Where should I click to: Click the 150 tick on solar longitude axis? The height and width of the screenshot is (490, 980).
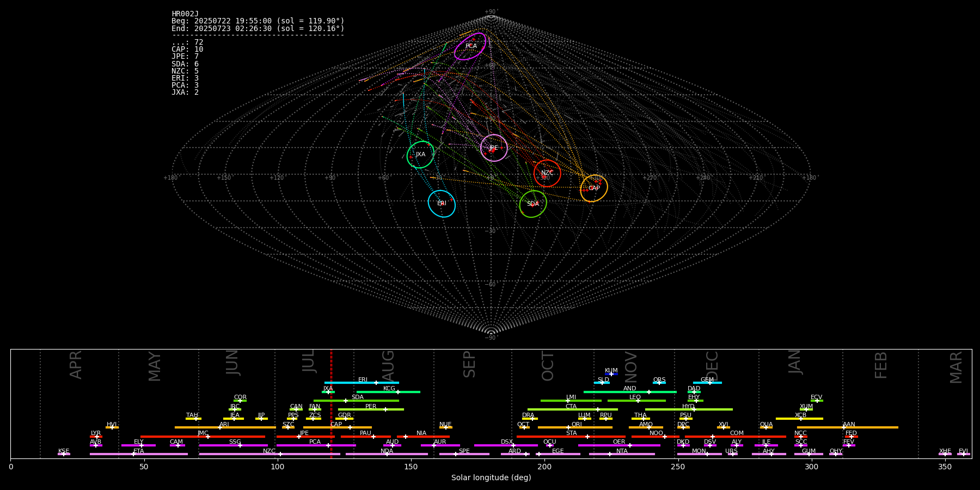coord(411,467)
